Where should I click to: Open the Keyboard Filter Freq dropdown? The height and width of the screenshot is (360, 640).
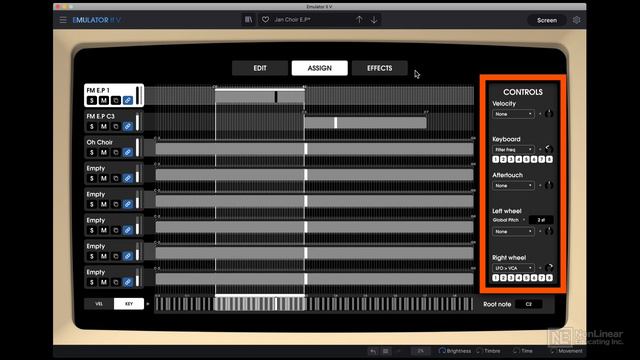(513, 150)
